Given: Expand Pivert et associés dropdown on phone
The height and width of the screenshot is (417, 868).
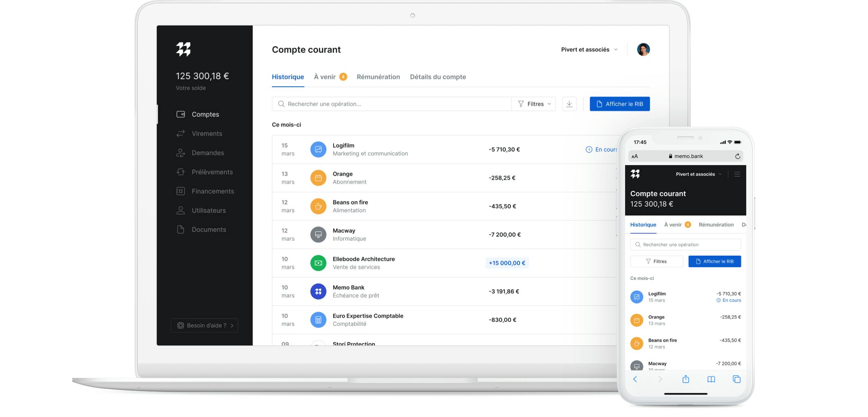Looking at the screenshot, I should 699,174.
